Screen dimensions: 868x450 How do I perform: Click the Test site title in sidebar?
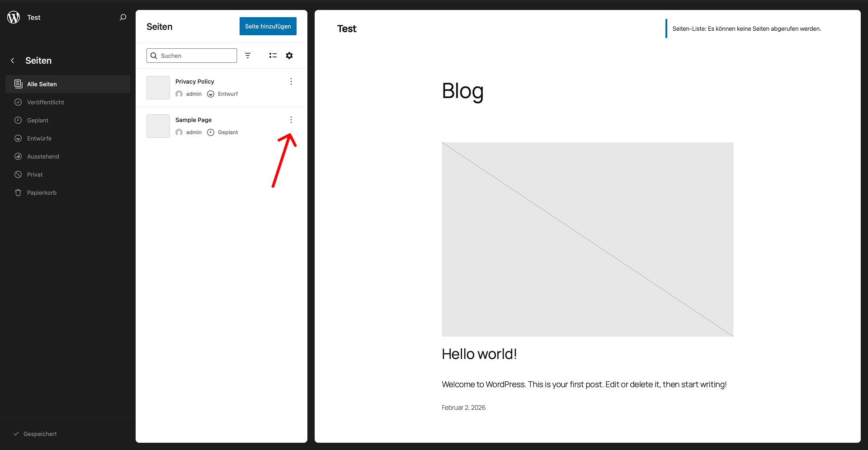point(34,17)
